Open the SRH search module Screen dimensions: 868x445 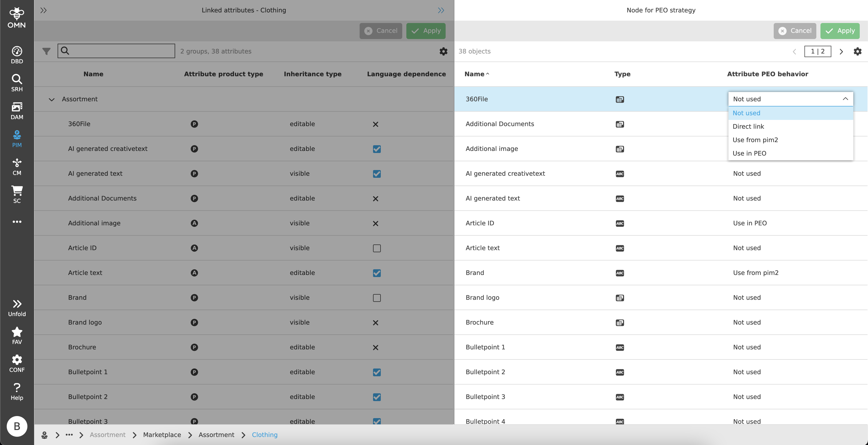(17, 83)
